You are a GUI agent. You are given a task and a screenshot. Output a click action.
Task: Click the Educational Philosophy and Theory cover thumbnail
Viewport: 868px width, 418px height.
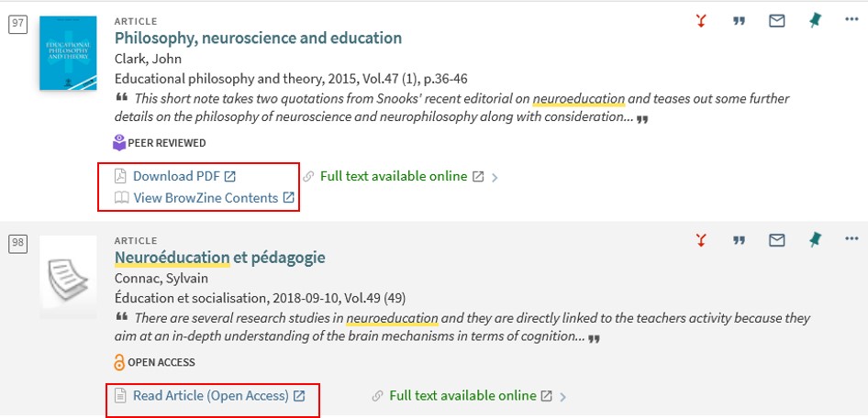(x=68, y=53)
